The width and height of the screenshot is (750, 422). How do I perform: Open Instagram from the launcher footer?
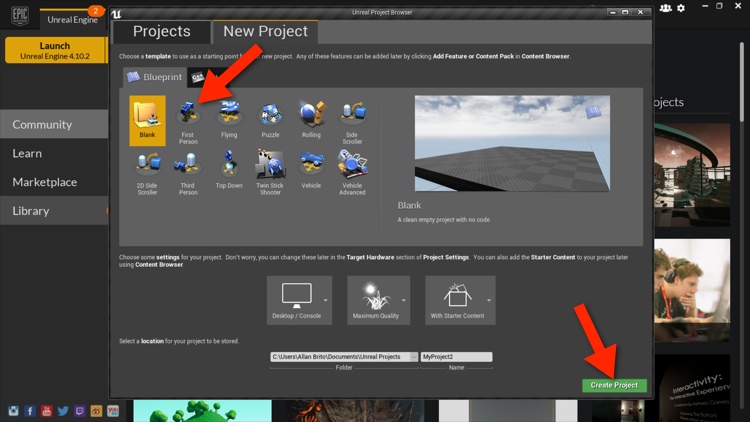pyautogui.click(x=13, y=411)
